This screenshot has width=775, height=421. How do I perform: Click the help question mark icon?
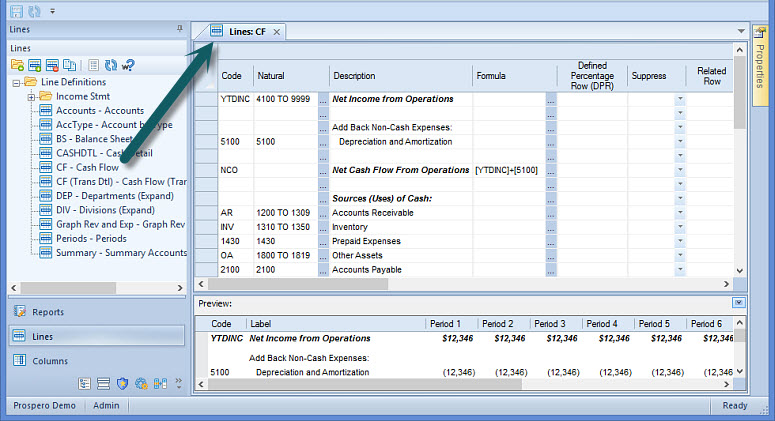(x=128, y=66)
